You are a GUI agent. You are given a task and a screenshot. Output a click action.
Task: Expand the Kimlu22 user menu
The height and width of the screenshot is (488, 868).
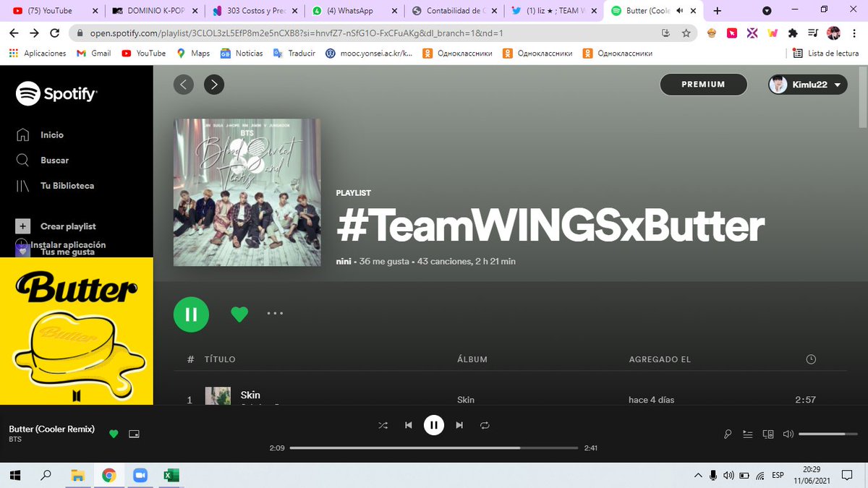click(x=807, y=85)
